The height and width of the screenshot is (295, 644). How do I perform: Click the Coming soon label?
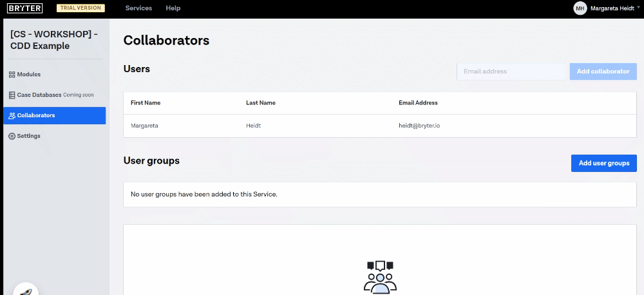pos(79,95)
